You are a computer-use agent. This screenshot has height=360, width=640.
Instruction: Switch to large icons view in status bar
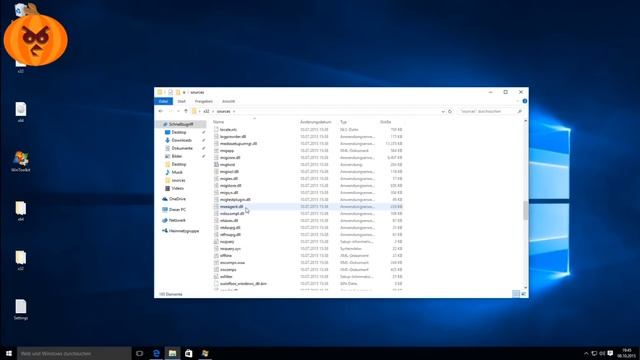point(523,294)
